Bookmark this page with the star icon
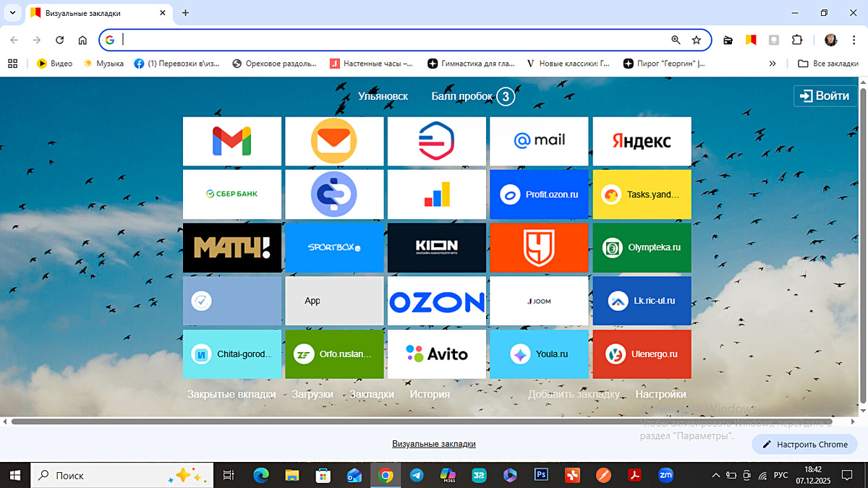This screenshot has height=488, width=868. pyautogui.click(x=697, y=40)
